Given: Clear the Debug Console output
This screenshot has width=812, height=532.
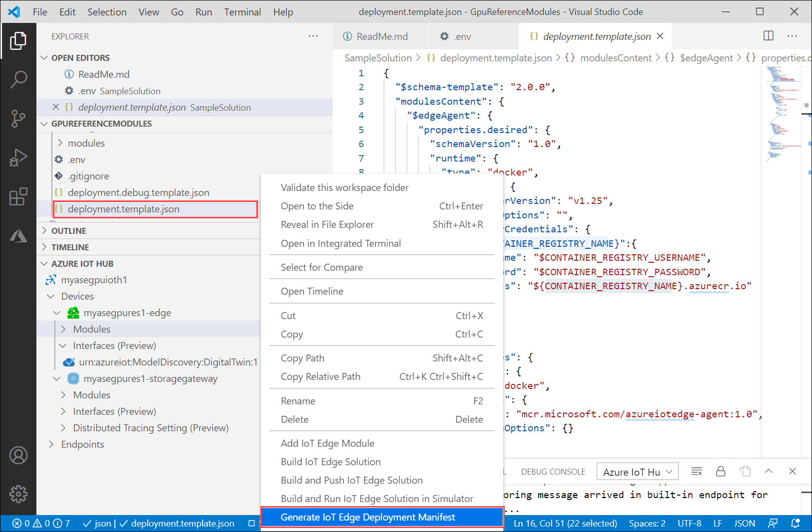Looking at the screenshot, I should point(696,471).
